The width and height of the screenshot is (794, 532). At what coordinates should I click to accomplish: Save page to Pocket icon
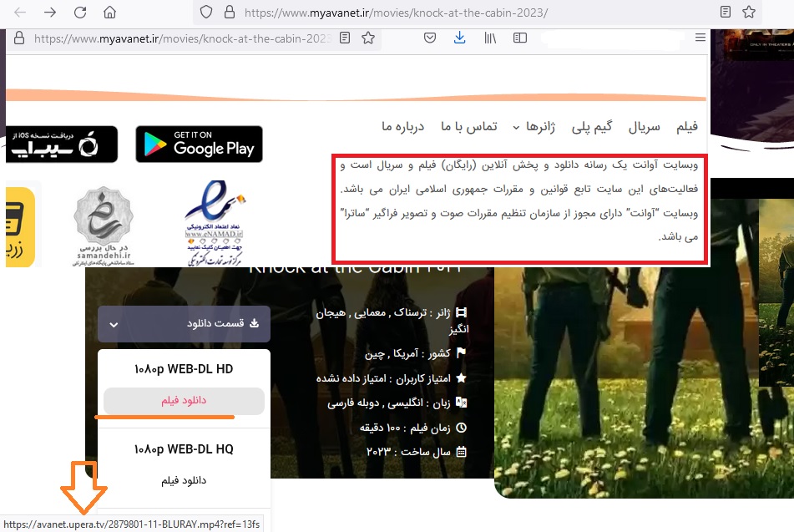click(x=430, y=38)
